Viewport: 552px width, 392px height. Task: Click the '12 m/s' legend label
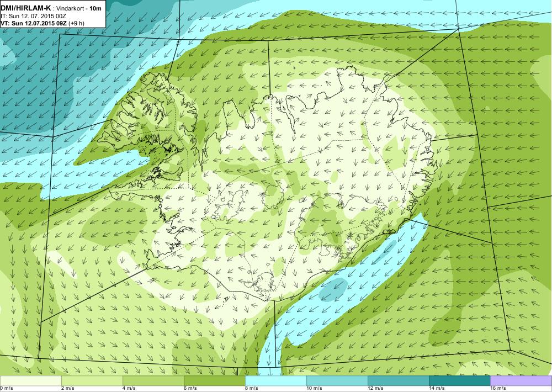[375, 389]
